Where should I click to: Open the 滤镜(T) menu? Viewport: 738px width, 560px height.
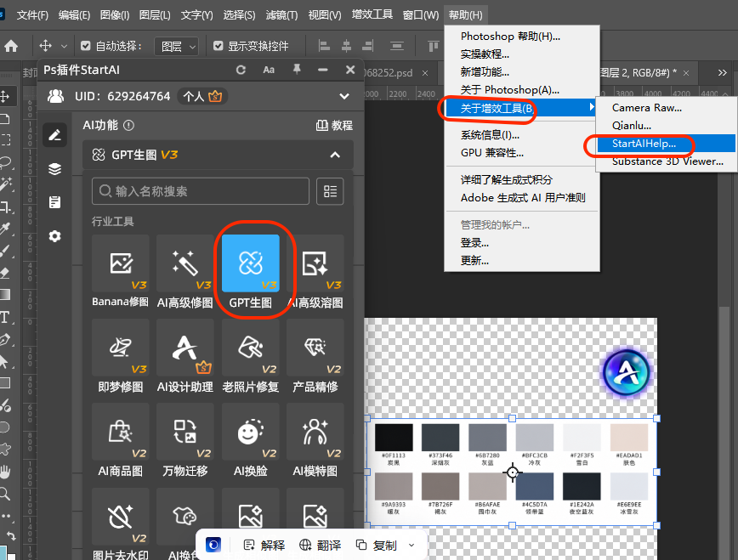(x=281, y=15)
